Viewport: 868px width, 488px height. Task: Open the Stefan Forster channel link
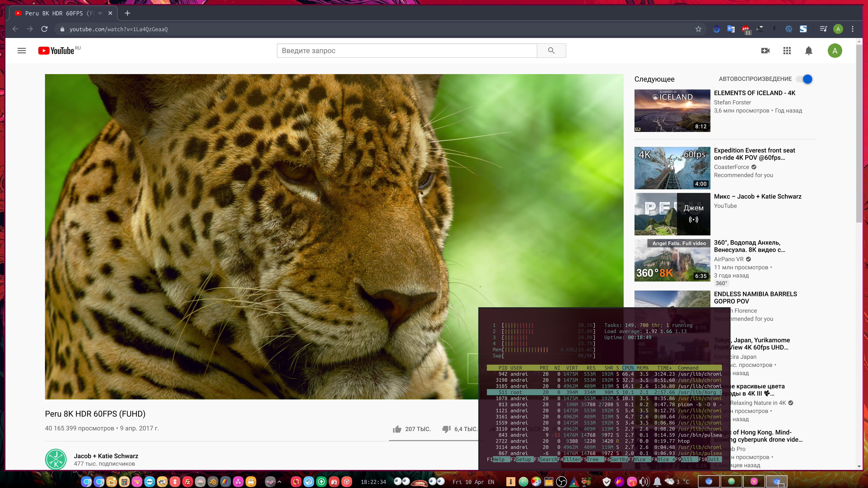pos(732,102)
